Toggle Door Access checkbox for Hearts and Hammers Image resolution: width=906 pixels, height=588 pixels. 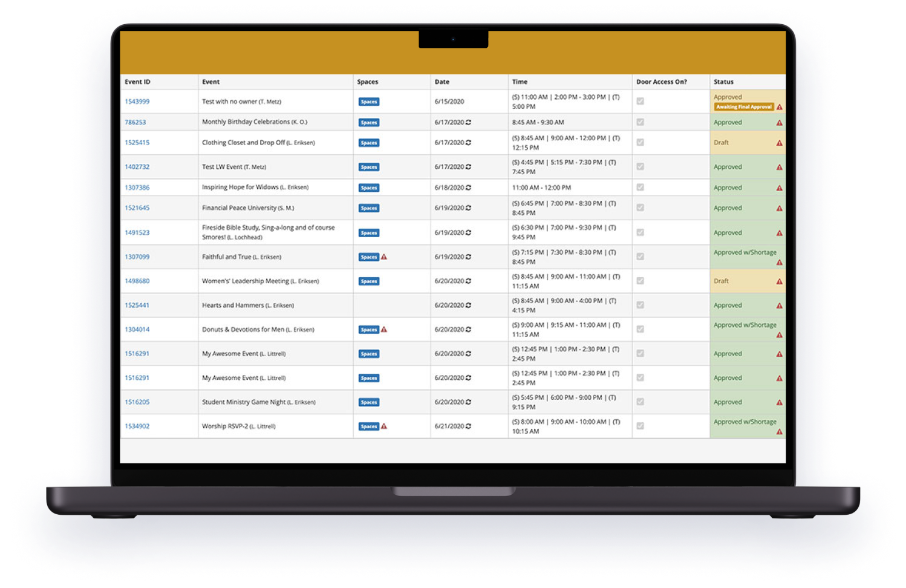(x=640, y=305)
